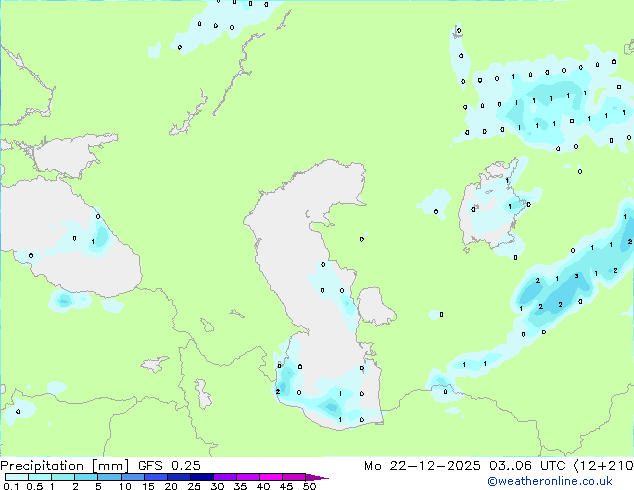The height and width of the screenshot is (490, 634).
Task: Click the 'GFS 0.25' model label
Action: tap(169, 466)
